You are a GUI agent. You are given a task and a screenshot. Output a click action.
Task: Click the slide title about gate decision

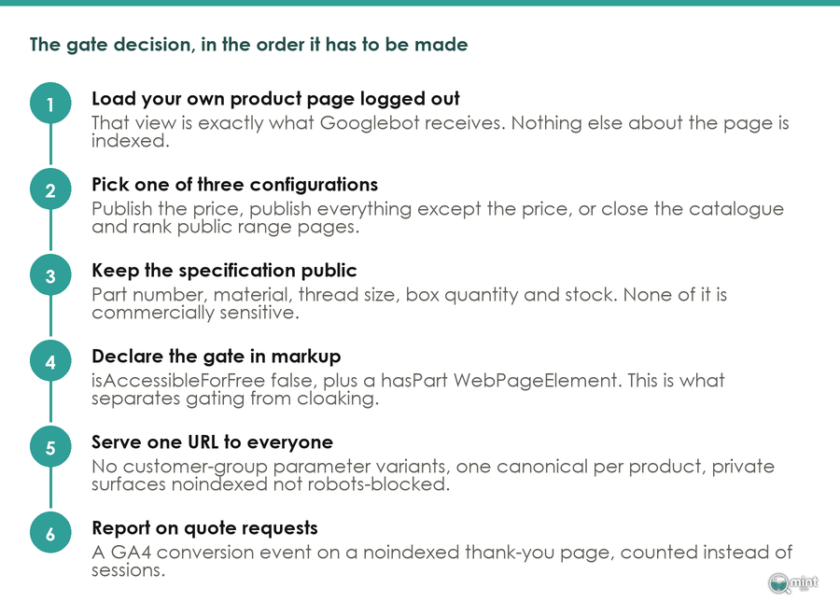248,45
